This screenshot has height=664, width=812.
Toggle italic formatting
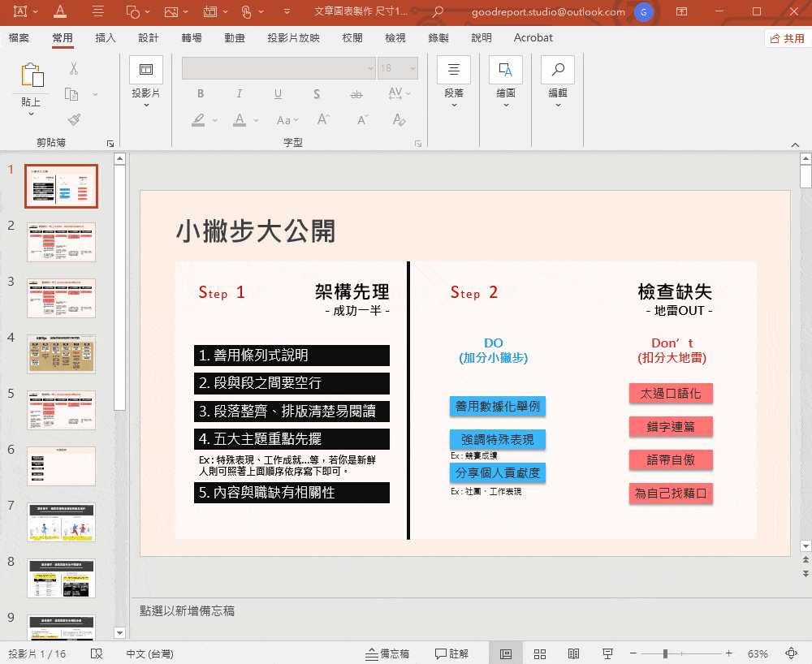[x=239, y=93]
